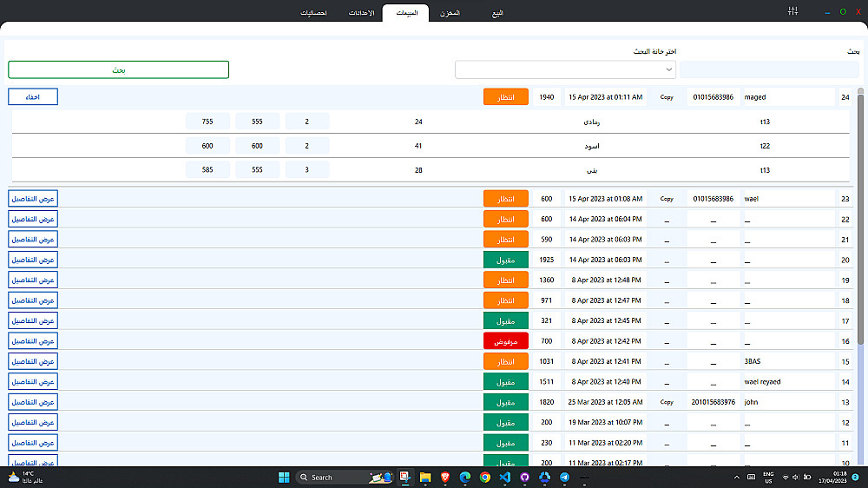This screenshot has width=868, height=488.
Task: Click the color name رمادى in item row
Action: coord(592,122)
